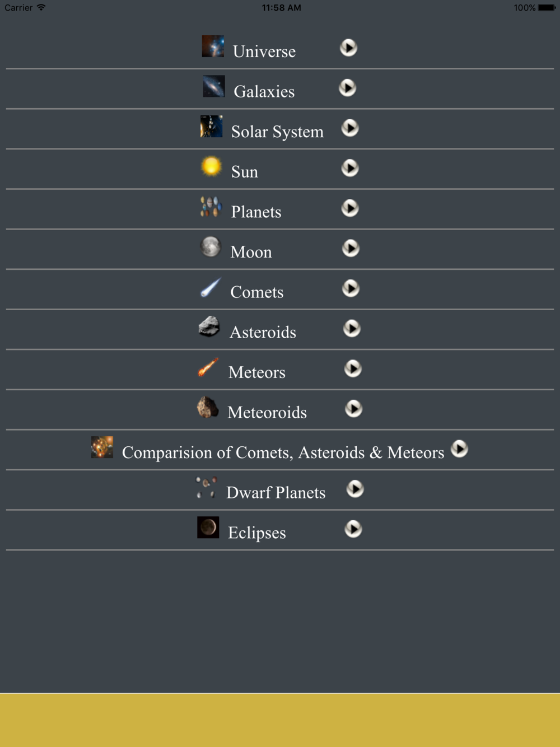Viewport: 560px width, 747px height.
Task: Open the Comparision of Comets, Asteroids & Meteors entry
Action: [x=283, y=452]
